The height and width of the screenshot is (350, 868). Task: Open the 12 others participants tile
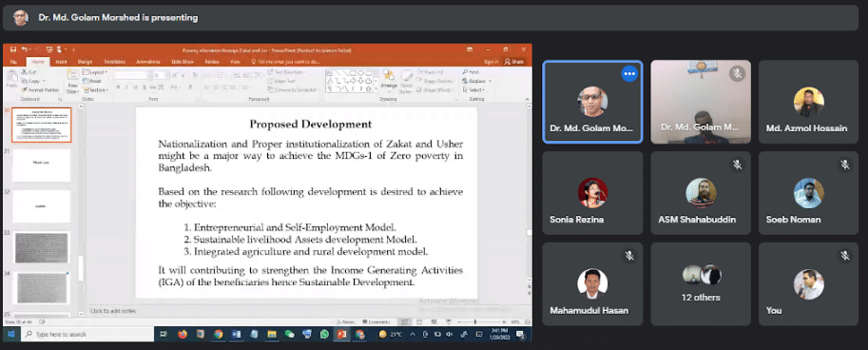701,283
